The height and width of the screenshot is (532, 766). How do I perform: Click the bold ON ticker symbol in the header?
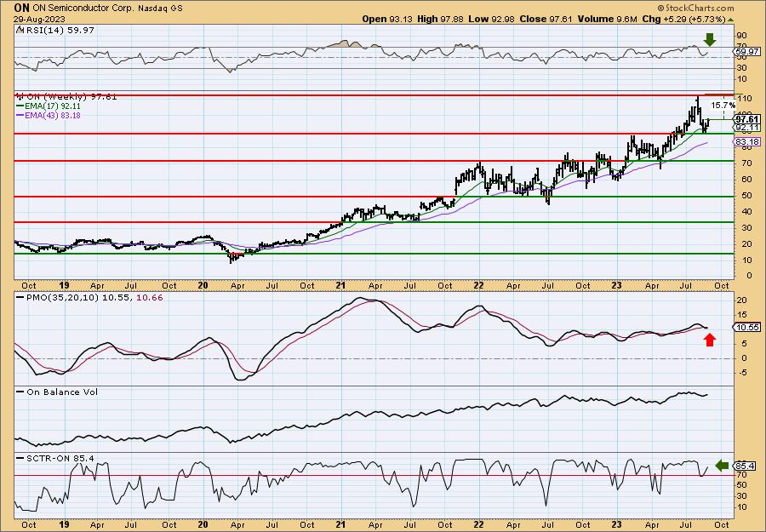21,8
